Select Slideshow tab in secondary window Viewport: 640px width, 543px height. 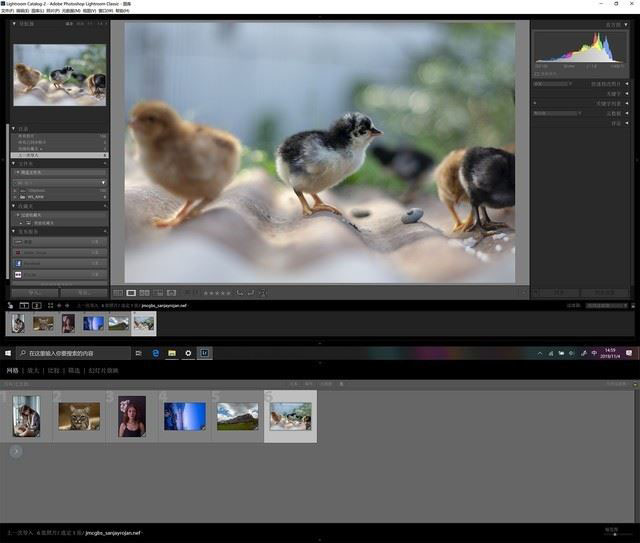(x=103, y=371)
